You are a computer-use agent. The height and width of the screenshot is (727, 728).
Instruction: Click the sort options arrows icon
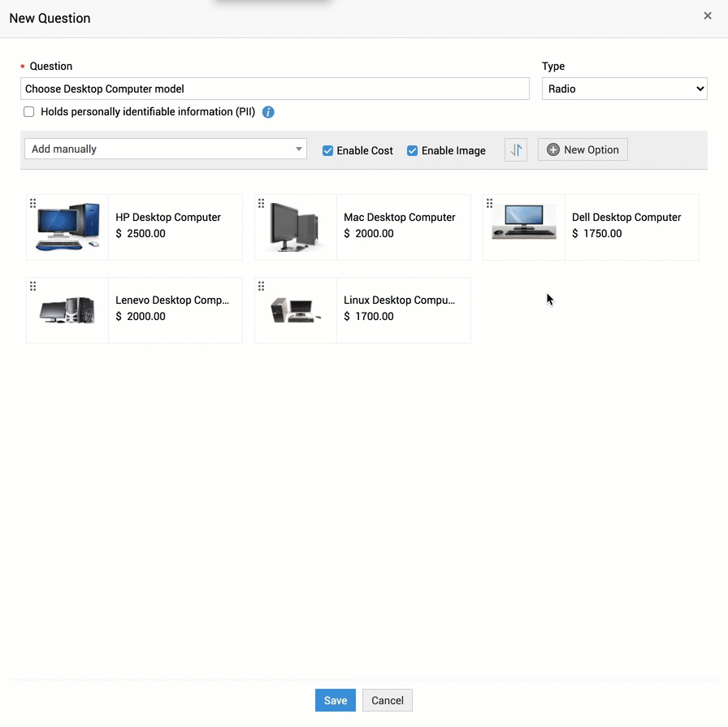[x=516, y=150]
